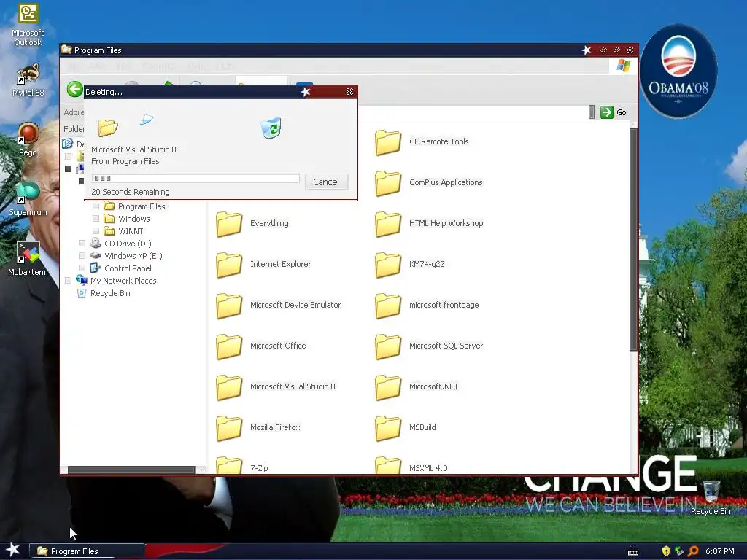The image size is (747, 560).
Task: Expand the CD Drive (D:) node
Action: coord(82,244)
